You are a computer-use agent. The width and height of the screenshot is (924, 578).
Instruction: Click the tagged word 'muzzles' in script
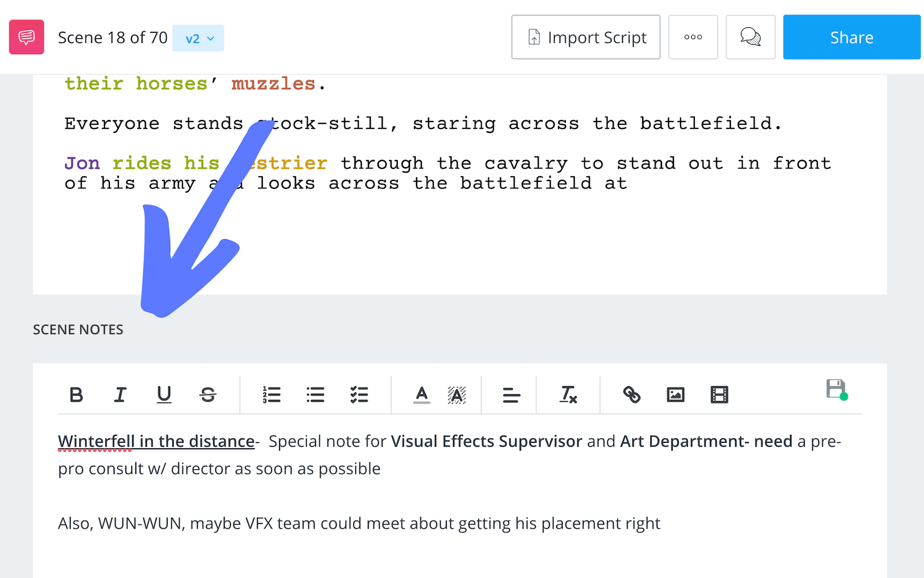(x=273, y=84)
